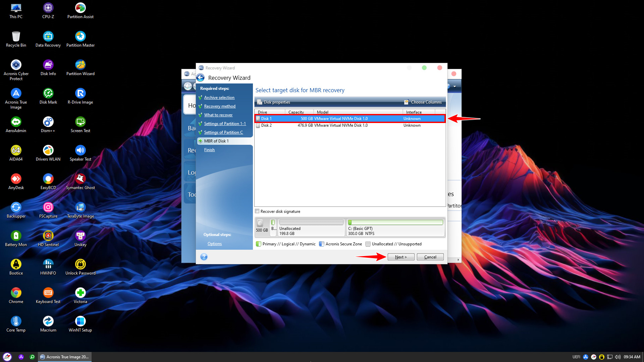Screen dimensions: 644x362
Task: Go to Archive selection step
Action: [219, 98]
